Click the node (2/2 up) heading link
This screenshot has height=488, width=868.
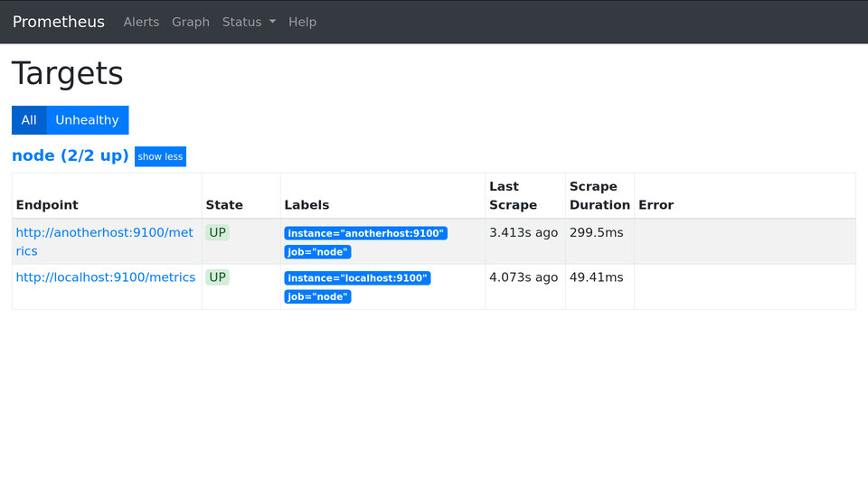click(x=70, y=155)
